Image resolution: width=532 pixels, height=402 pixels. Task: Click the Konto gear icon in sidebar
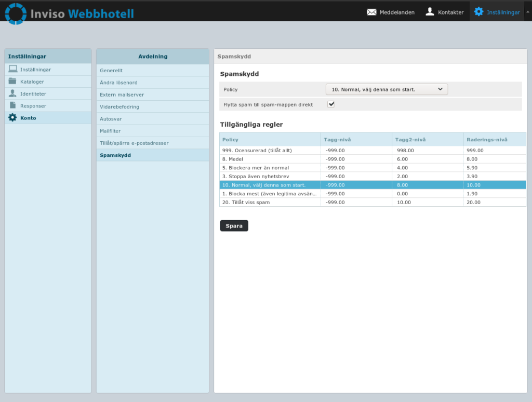click(x=12, y=118)
